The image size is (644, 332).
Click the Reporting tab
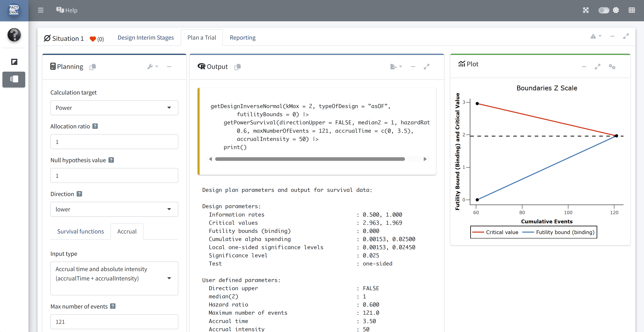click(243, 37)
